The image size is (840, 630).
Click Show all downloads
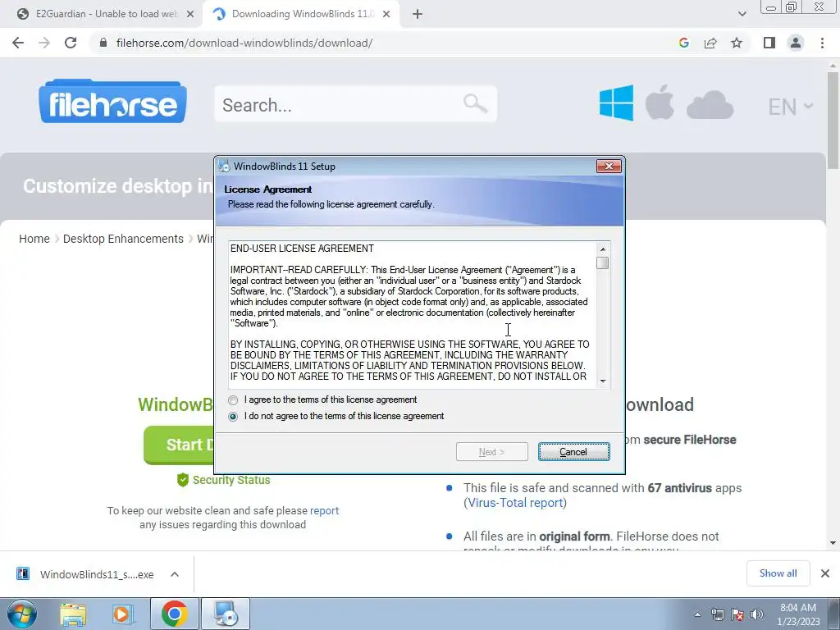point(778,573)
